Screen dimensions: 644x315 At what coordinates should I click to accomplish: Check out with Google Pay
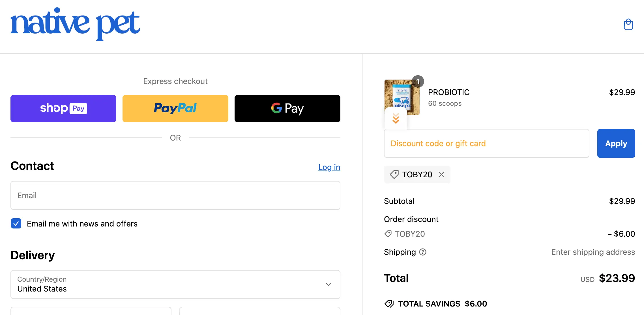287,109
